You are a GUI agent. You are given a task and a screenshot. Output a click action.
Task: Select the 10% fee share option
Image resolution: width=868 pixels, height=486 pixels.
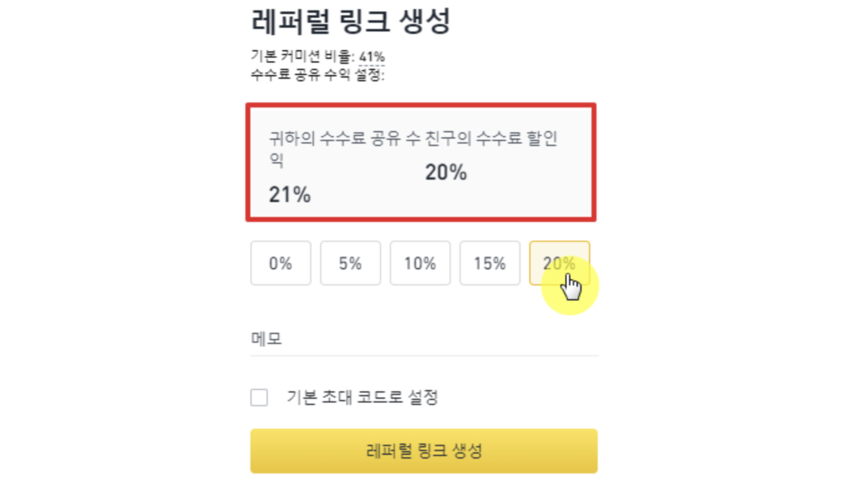[420, 263]
